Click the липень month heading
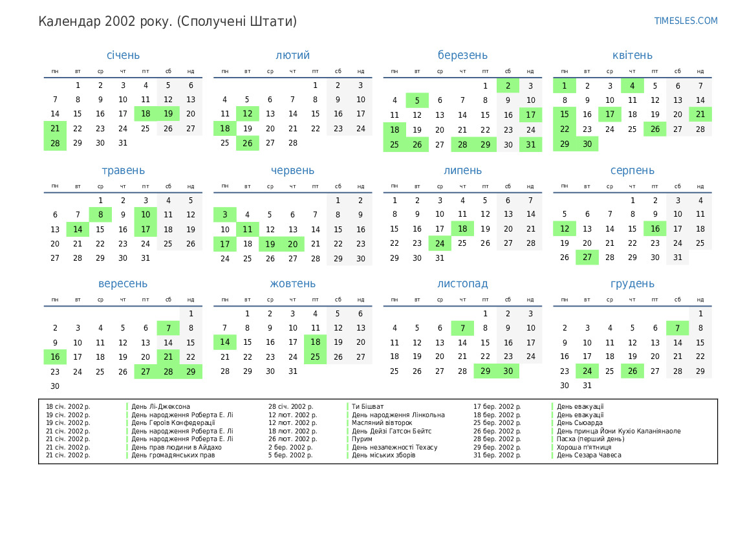Viewport: 756px width, 535px height. pos(462,171)
